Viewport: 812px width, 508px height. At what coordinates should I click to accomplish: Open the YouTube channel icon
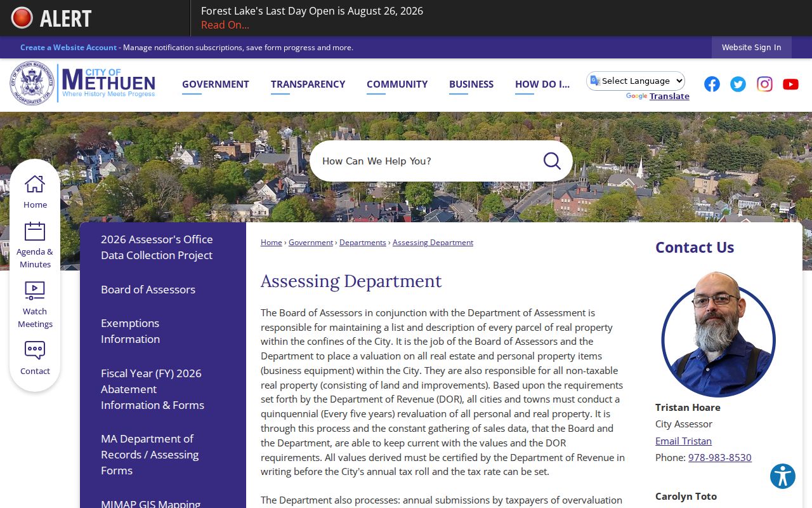[x=790, y=84]
